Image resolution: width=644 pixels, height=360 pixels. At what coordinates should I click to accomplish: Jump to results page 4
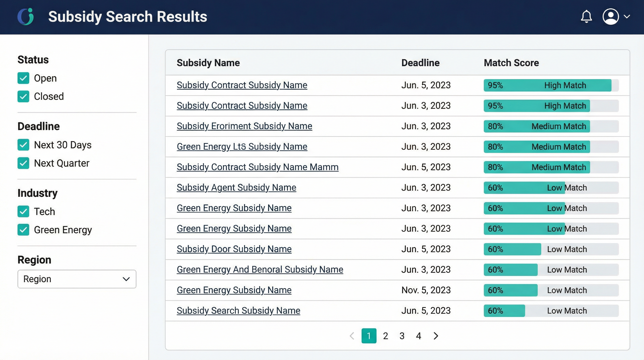point(419,336)
